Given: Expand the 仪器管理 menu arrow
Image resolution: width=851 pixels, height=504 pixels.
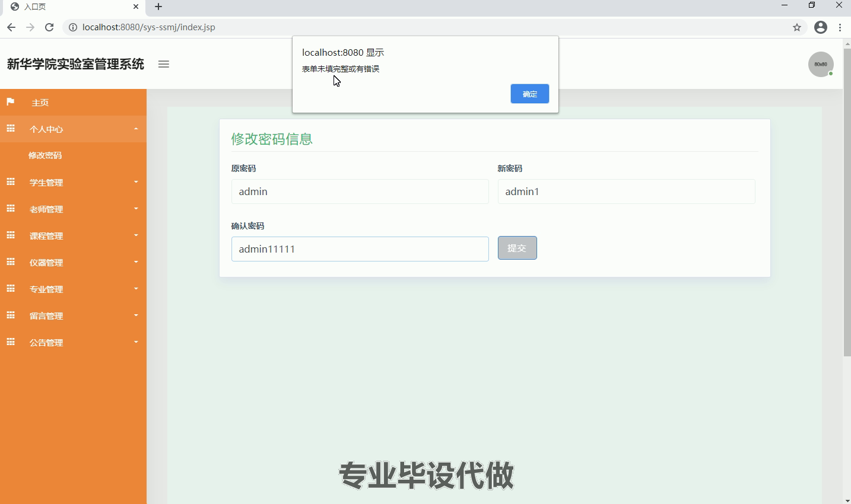Looking at the screenshot, I should pos(136,262).
